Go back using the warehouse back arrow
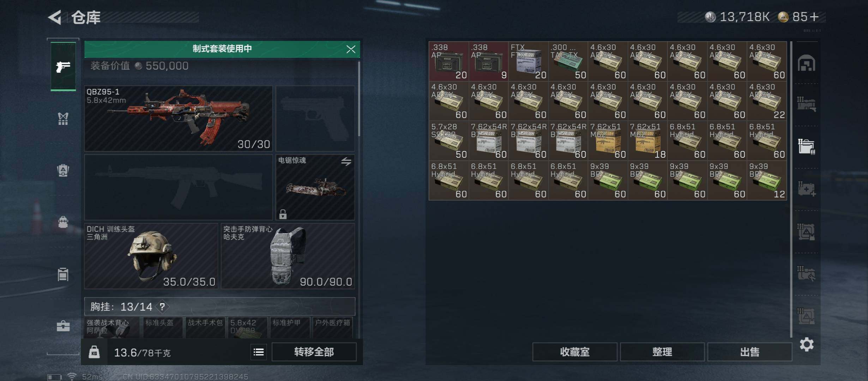Viewport: 868px width, 381px height. coord(55,17)
